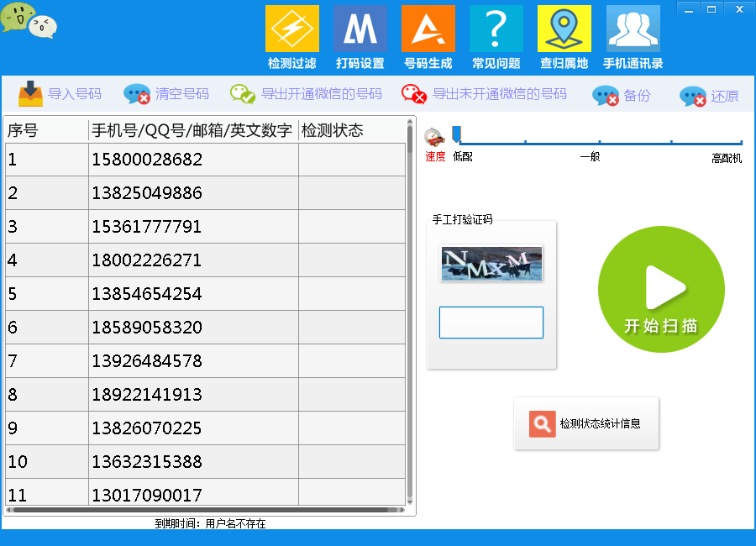This screenshot has width=756, height=546.
Task: Click the captcha text input field
Action: coord(491,323)
